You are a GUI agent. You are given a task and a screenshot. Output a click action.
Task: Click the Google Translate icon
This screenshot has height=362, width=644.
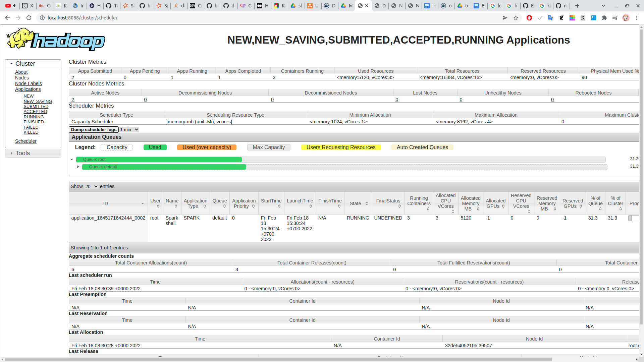(550, 18)
